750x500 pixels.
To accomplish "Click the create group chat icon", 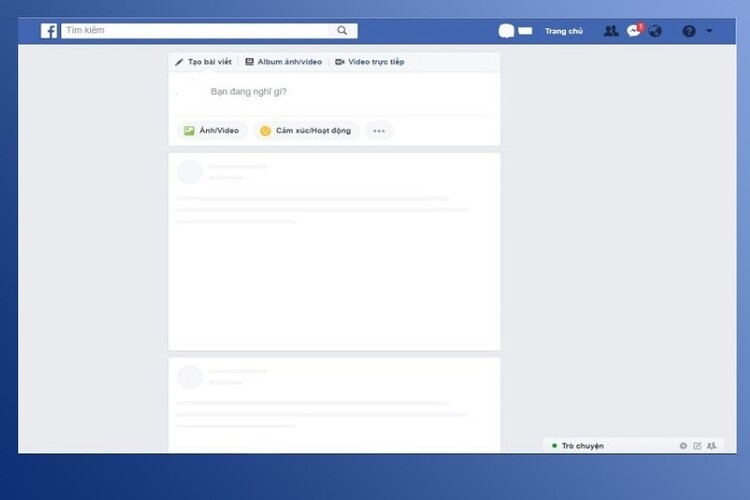I will point(712,446).
